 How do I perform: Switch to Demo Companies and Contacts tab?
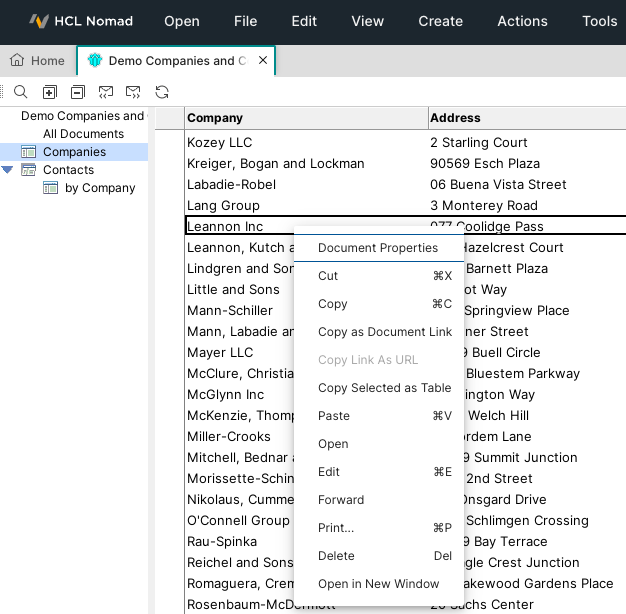click(x=176, y=61)
